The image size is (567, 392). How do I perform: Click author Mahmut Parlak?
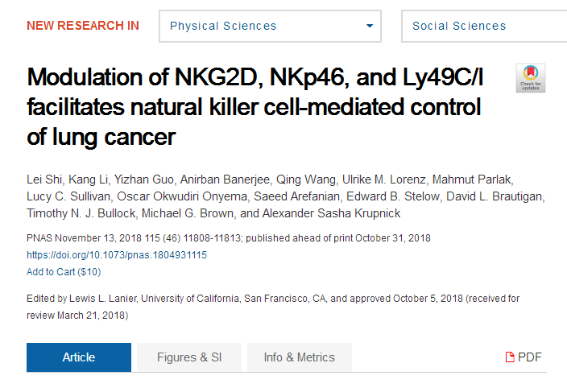click(472, 179)
